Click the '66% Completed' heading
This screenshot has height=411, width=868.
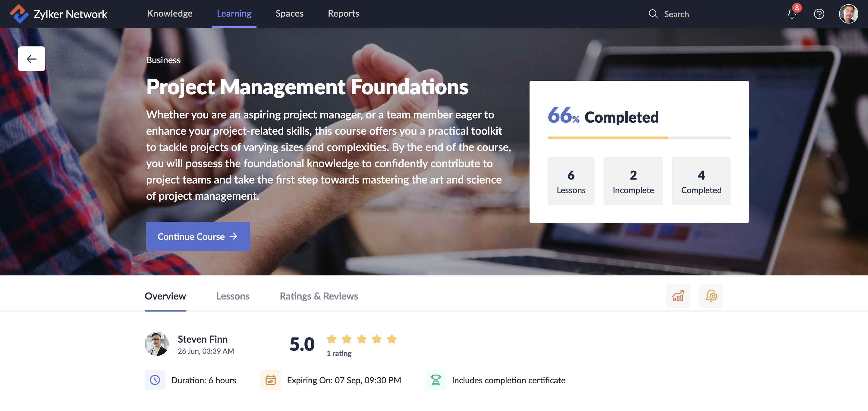(603, 115)
